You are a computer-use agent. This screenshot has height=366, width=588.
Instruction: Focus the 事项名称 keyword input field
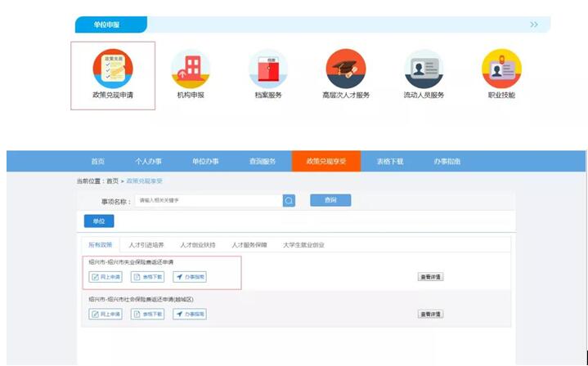(208, 200)
